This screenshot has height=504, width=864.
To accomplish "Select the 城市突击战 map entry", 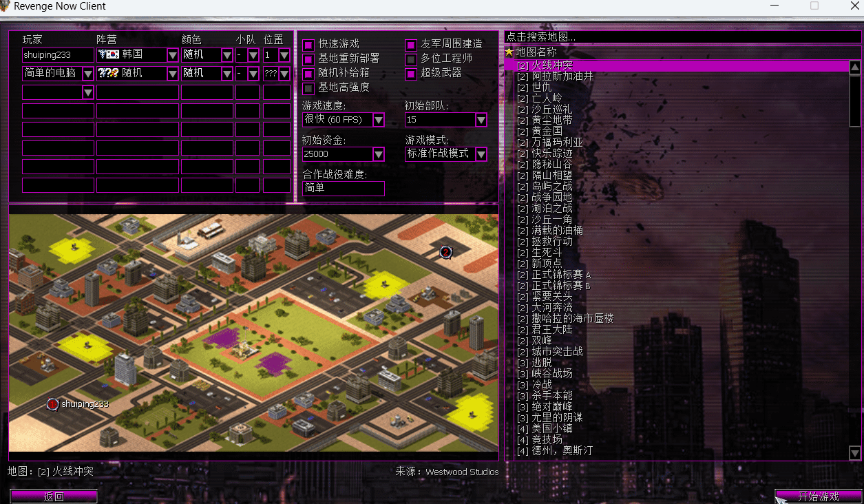I will 557,351.
